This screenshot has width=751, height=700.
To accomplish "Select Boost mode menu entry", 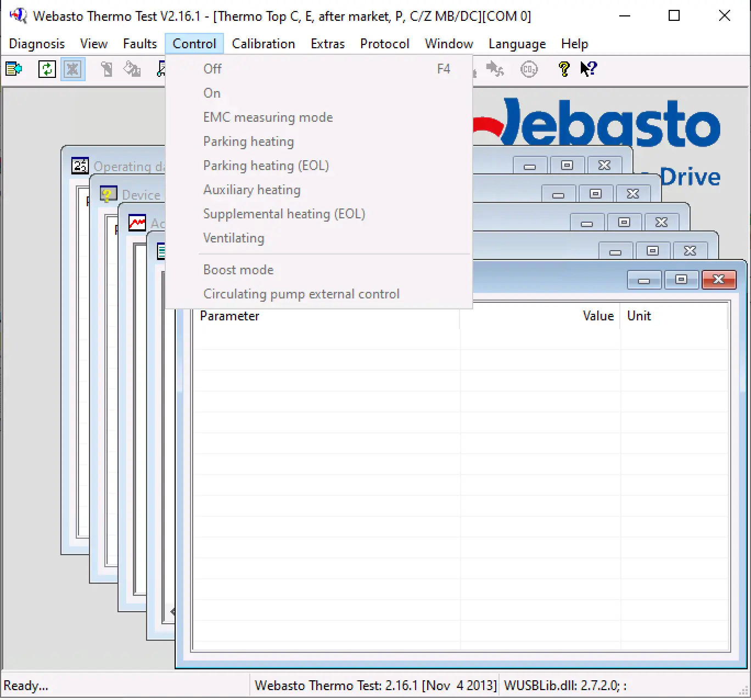I will tap(238, 270).
